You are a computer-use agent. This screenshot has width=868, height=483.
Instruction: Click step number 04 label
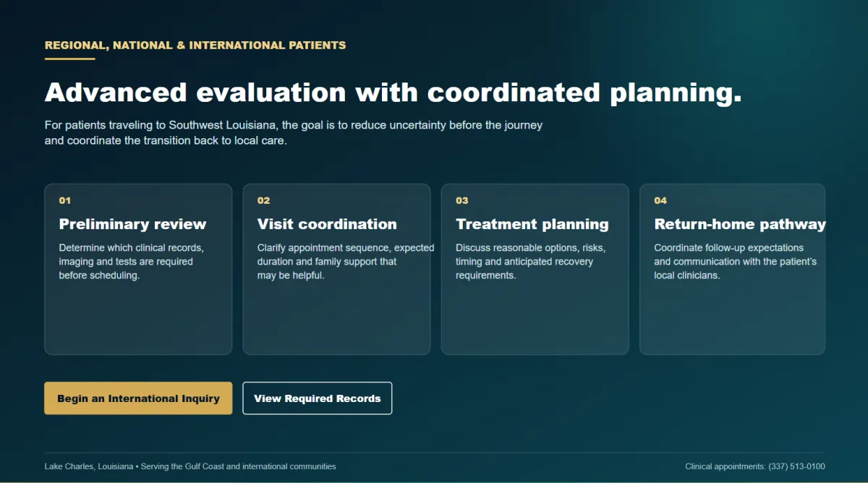(x=660, y=200)
